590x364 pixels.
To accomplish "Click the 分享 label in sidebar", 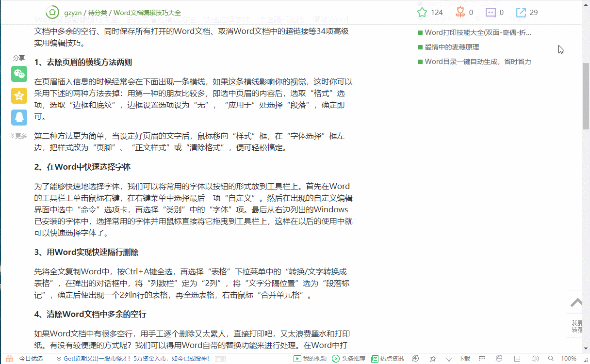I will 19,58.
